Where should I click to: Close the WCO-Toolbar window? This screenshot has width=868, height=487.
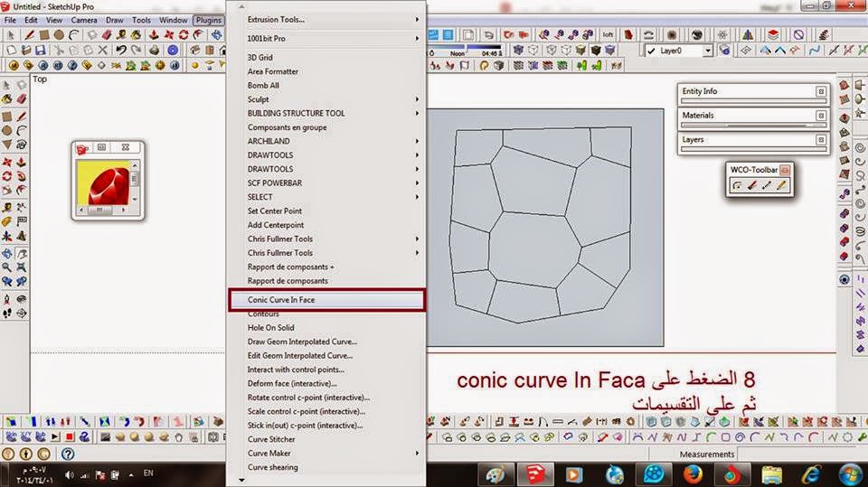[785, 170]
